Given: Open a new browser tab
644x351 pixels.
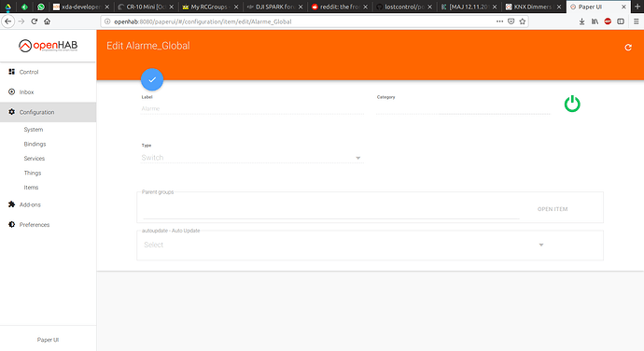Looking at the screenshot, I should point(637,7).
